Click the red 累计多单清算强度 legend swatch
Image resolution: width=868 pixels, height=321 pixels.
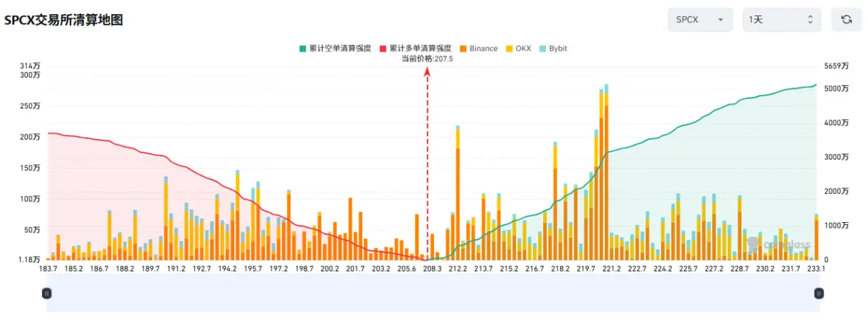pos(382,49)
